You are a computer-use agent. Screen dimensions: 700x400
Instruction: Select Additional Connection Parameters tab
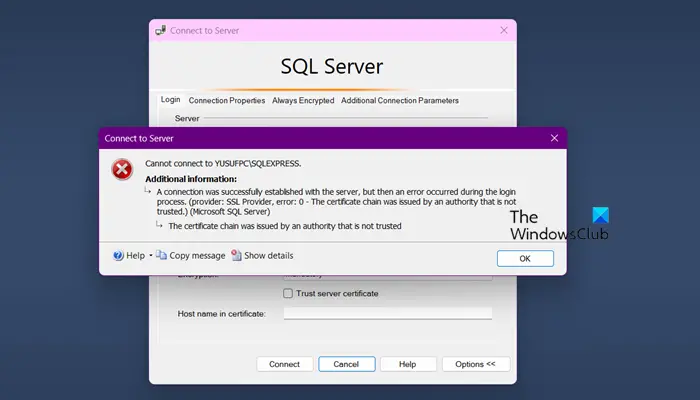(x=400, y=100)
